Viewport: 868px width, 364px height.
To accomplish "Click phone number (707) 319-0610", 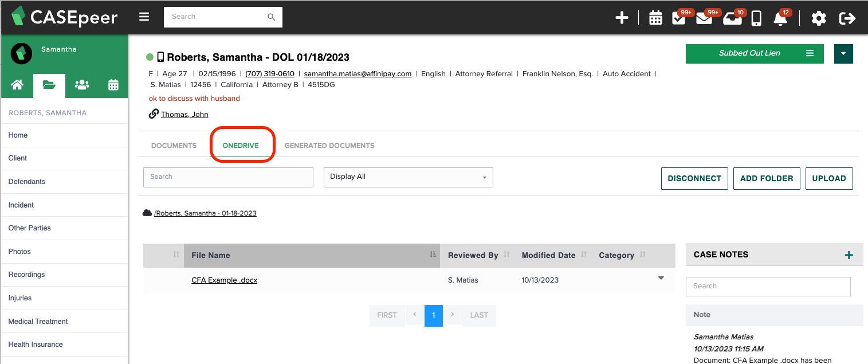I will tap(270, 74).
